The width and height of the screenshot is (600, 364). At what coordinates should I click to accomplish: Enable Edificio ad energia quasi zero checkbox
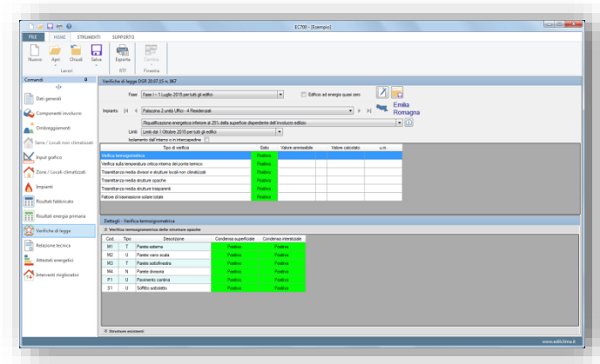303,95
